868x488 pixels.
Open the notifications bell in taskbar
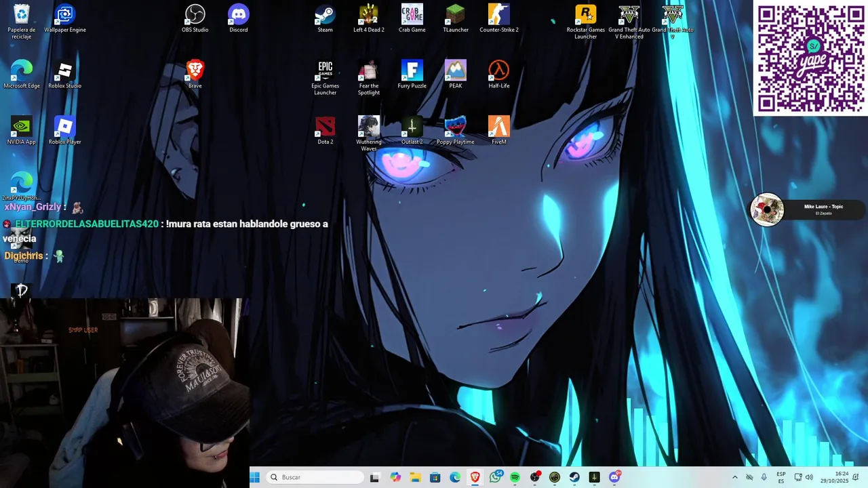(856, 477)
